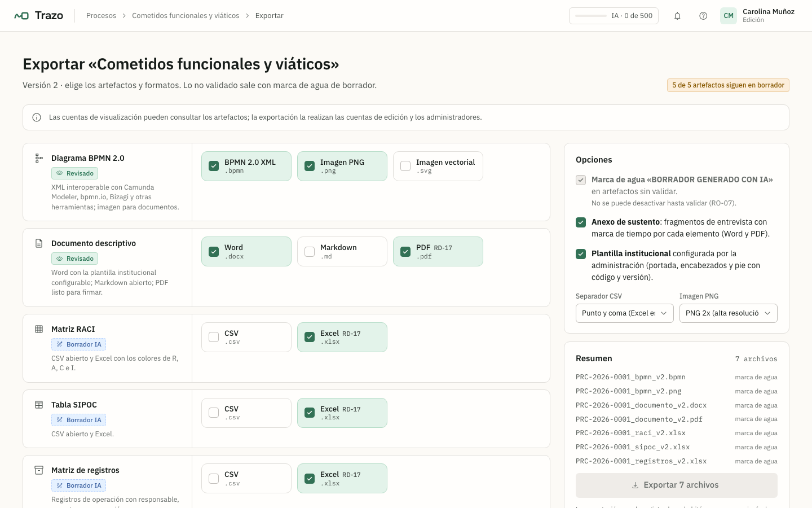
Task: Open the Carolina Muñoz account name
Action: [769, 12]
